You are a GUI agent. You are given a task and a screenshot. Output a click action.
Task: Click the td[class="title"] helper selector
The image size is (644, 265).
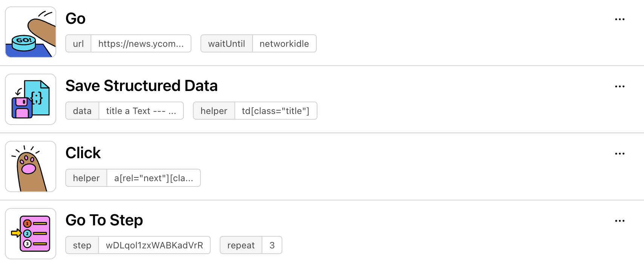click(x=276, y=111)
